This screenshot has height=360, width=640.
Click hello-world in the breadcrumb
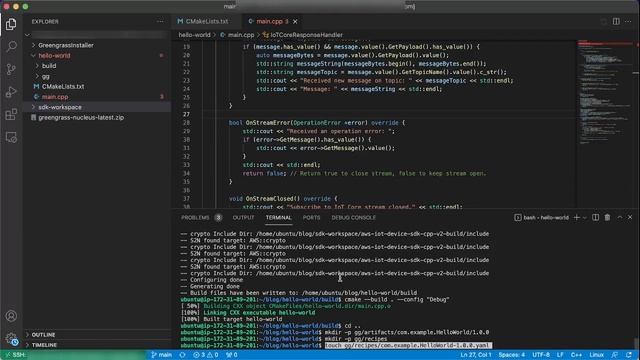pos(194,35)
